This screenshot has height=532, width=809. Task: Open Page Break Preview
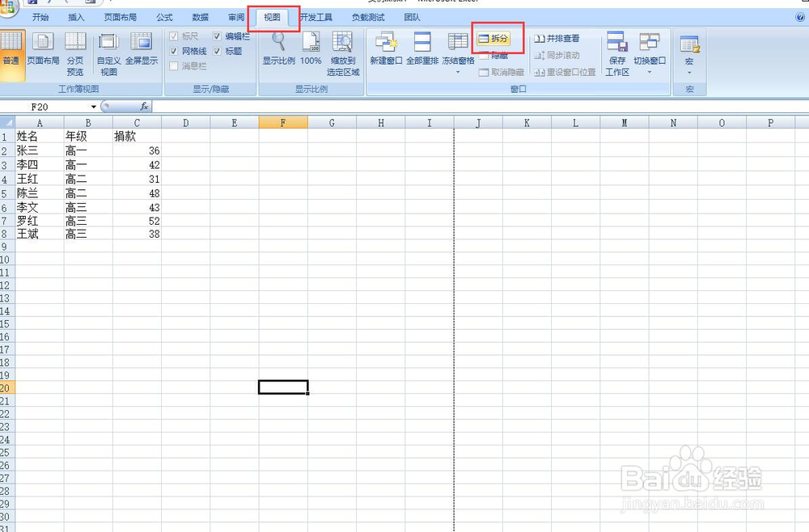click(74, 53)
